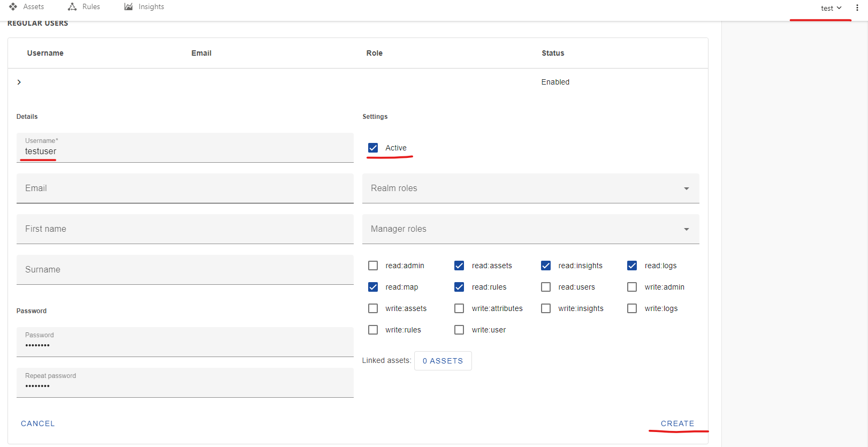Viewport: 868px width, 447px height.
Task: Expand the Manager roles dropdown
Action: click(x=530, y=229)
